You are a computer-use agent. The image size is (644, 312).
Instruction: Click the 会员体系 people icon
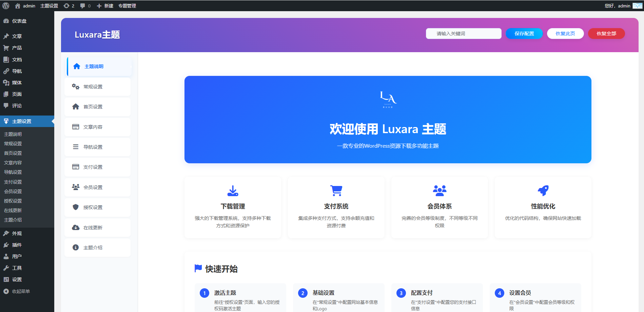(440, 190)
